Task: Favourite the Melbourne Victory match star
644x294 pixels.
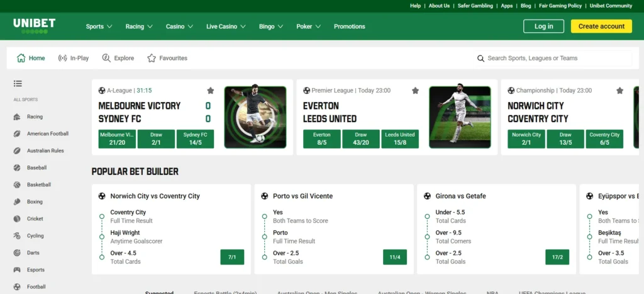Action: pos(211,91)
